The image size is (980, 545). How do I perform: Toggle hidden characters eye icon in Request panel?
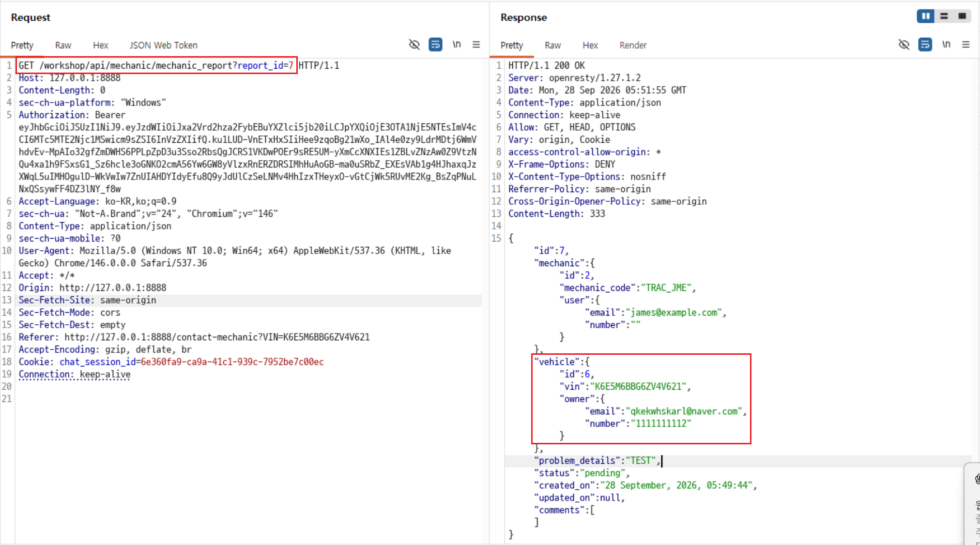click(x=414, y=45)
